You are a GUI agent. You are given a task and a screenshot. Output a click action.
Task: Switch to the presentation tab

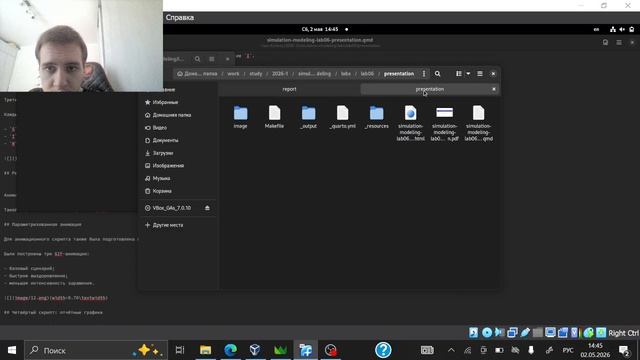(429, 89)
